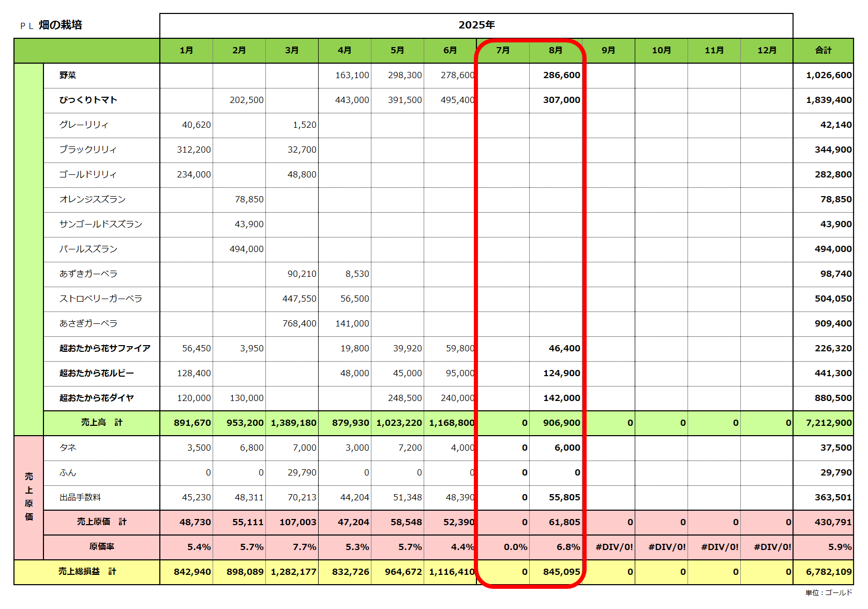Select the 売上総損益 計 row label
The image size is (868, 609).
pyautogui.click(x=87, y=572)
